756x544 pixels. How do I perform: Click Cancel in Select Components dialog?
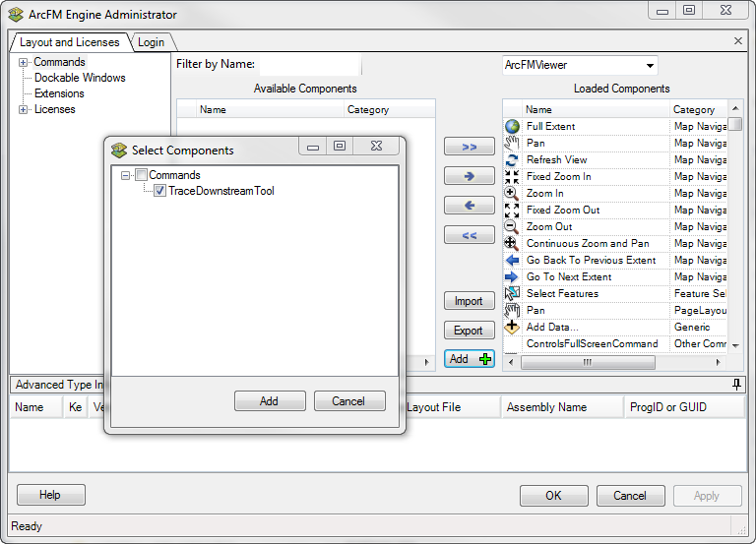(349, 401)
